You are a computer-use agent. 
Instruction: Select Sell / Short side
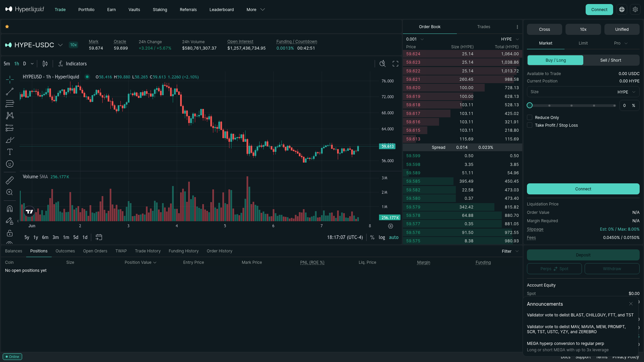[x=611, y=60]
